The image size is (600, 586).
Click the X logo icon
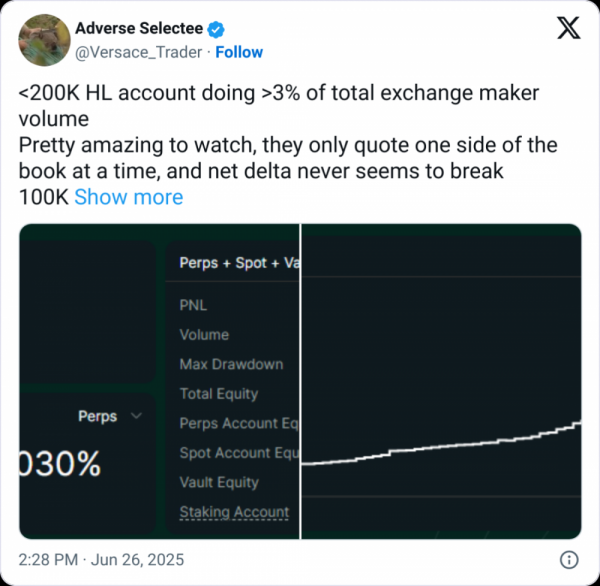[x=567, y=29]
